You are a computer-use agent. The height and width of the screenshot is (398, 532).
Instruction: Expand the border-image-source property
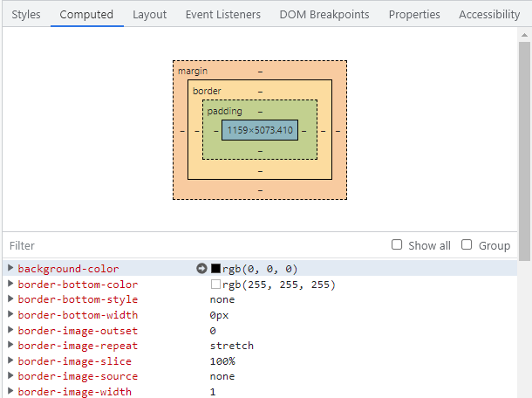click(10, 375)
